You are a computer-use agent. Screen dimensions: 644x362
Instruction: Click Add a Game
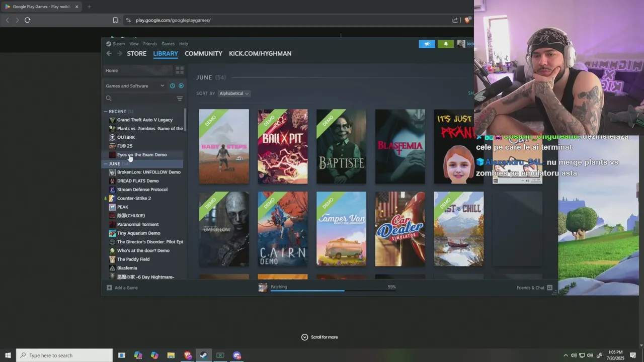click(x=122, y=288)
